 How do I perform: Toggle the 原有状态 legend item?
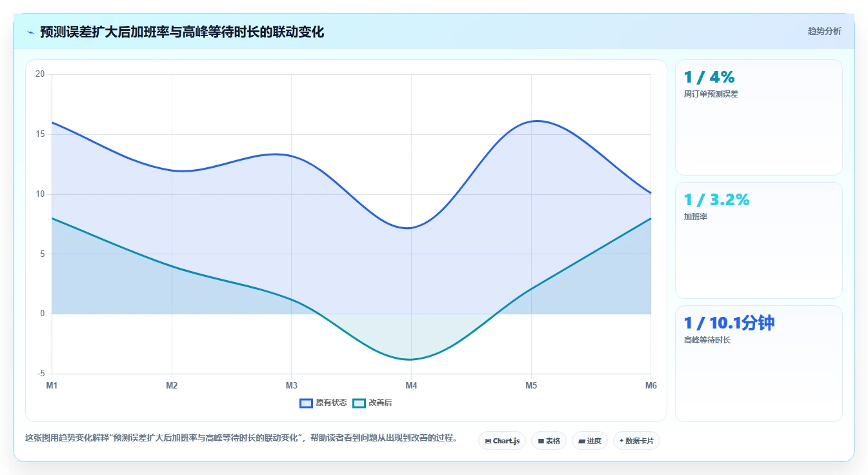pos(323,403)
